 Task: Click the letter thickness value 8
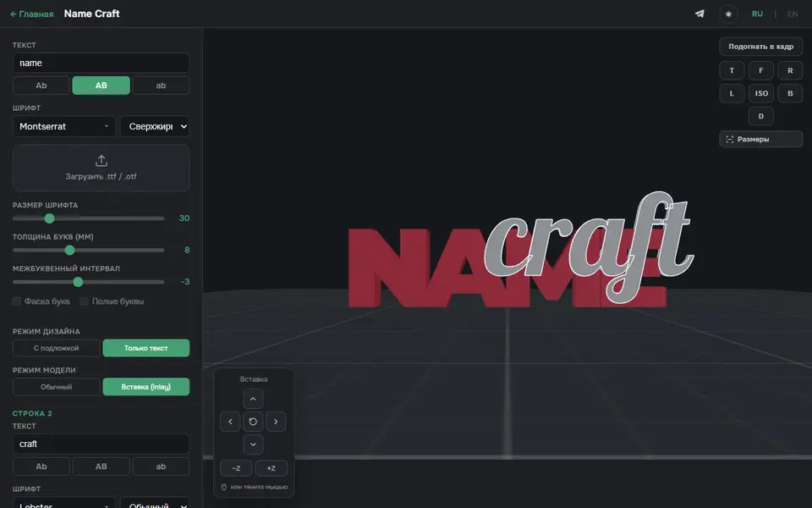point(187,250)
